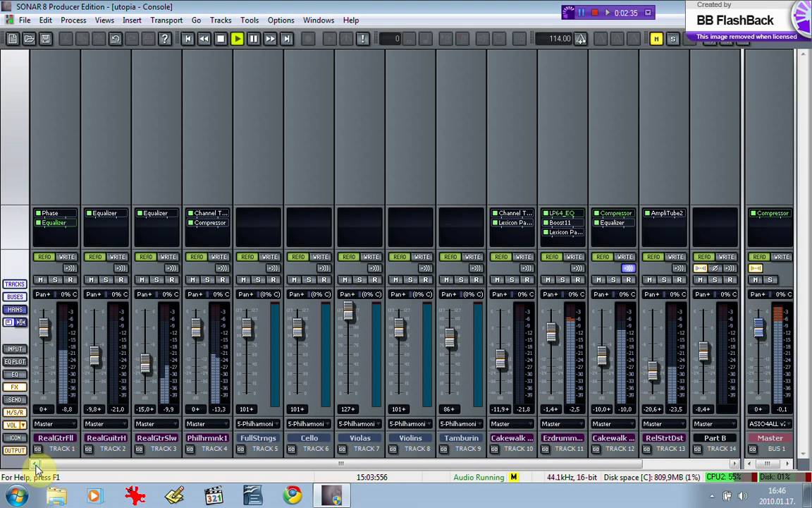Go to end of project

point(287,39)
